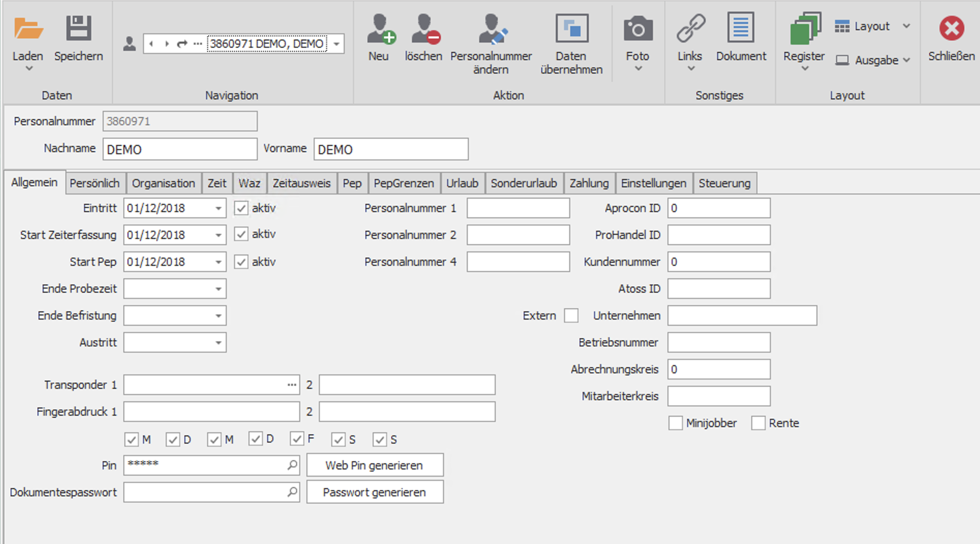The image size is (980, 544).
Task: Click the Laden folder icon
Action: click(28, 29)
